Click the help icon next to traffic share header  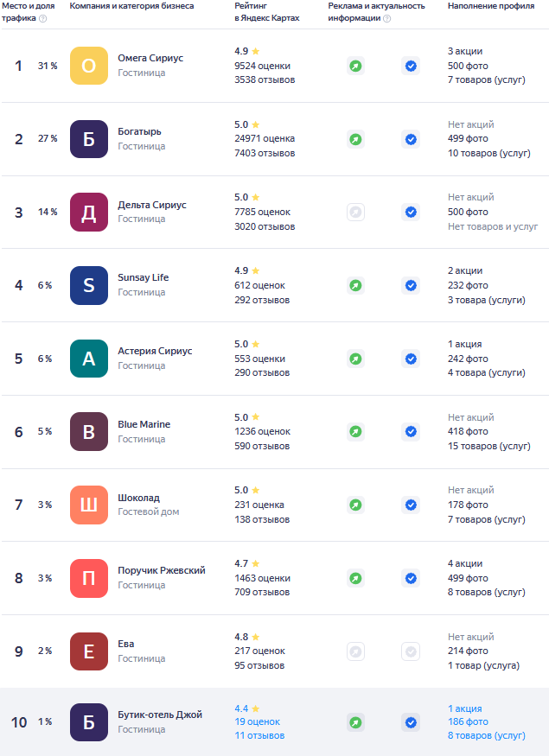43,18
